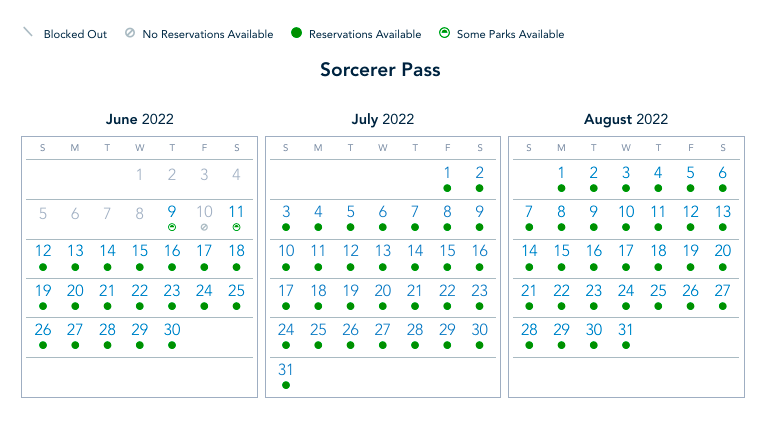Click the Blocked Out legend slash icon
The height and width of the screenshot is (428, 780).
tap(28, 33)
